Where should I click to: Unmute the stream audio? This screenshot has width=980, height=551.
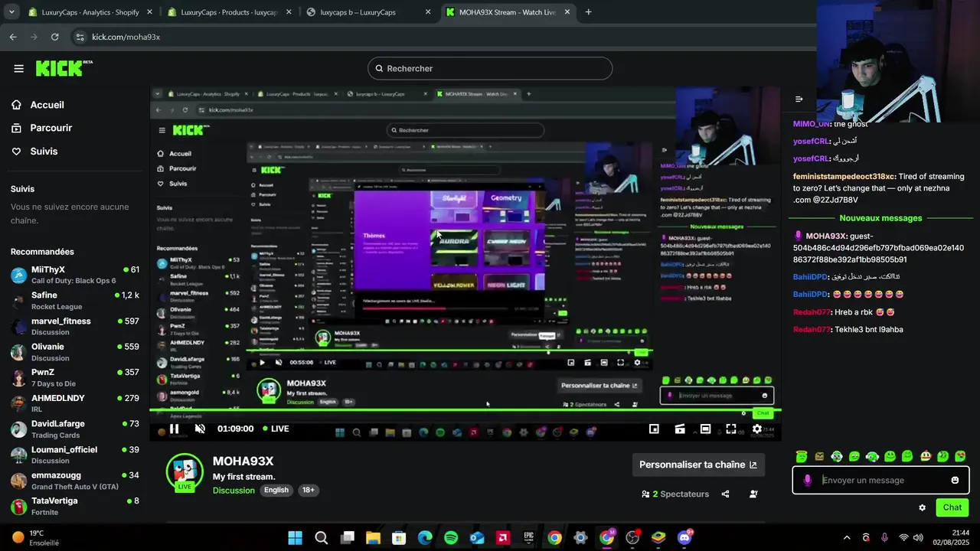[200, 429]
